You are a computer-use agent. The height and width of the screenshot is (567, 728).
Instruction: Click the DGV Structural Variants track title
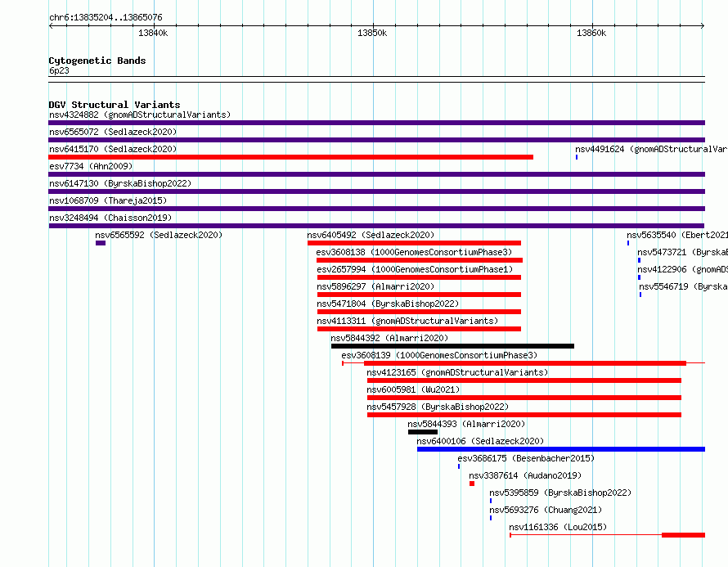115,105
